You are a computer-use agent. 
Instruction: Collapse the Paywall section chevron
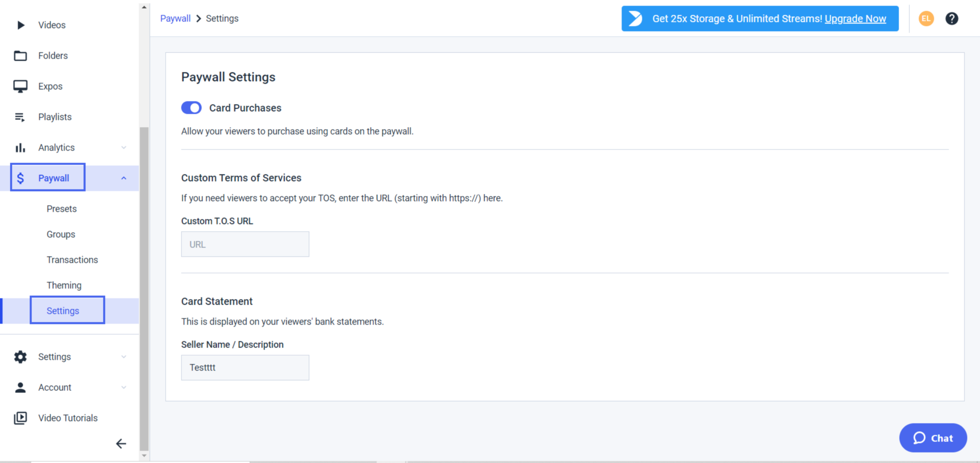pos(124,177)
